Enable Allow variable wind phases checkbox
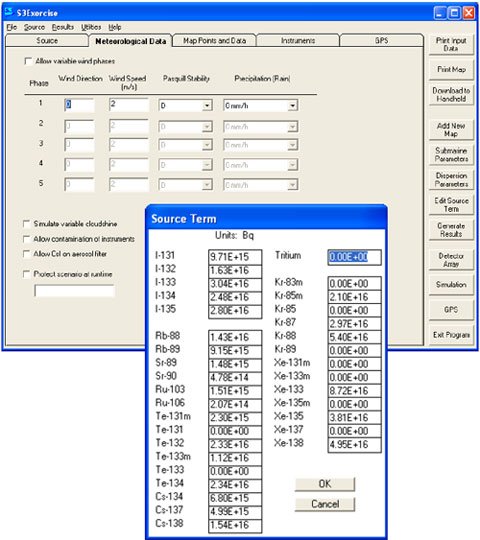 28,61
